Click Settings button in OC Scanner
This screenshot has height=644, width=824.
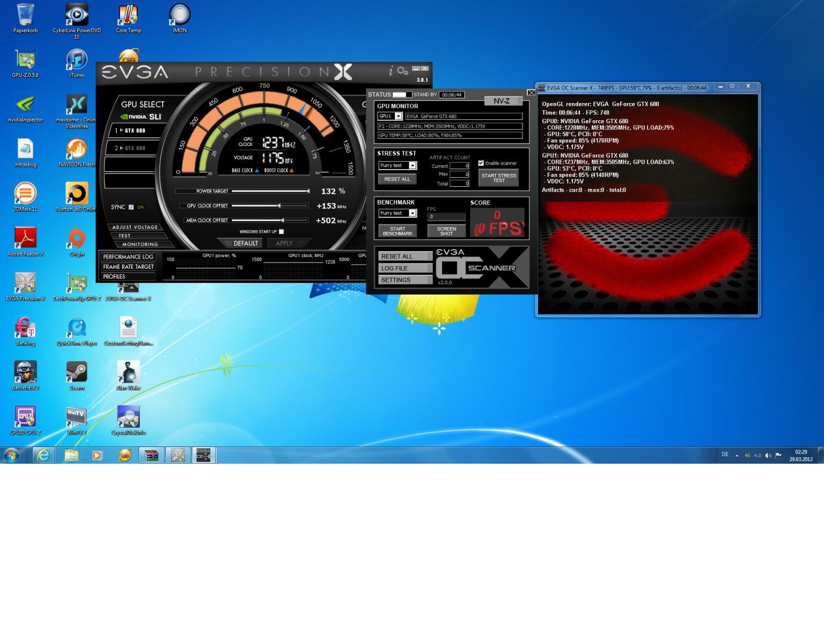[405, 280]
